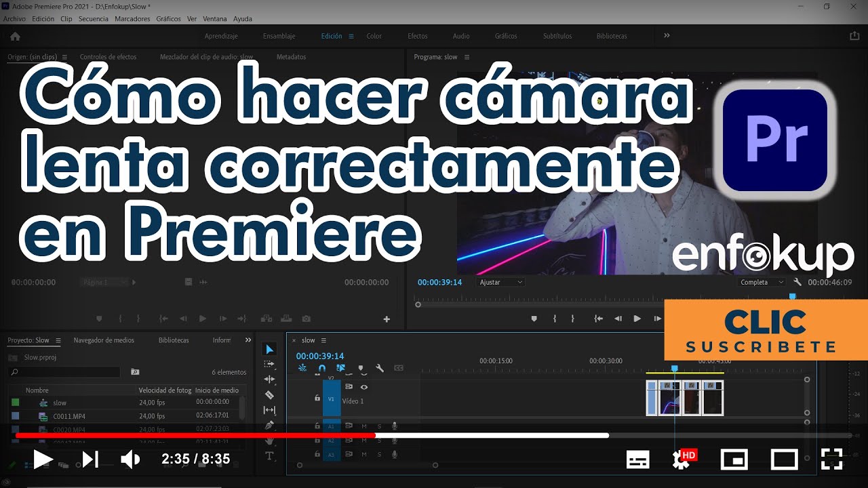The width and height of the screenshot is (868, 488).
Task: Select the Selection tool arrow
Action: 270,349
